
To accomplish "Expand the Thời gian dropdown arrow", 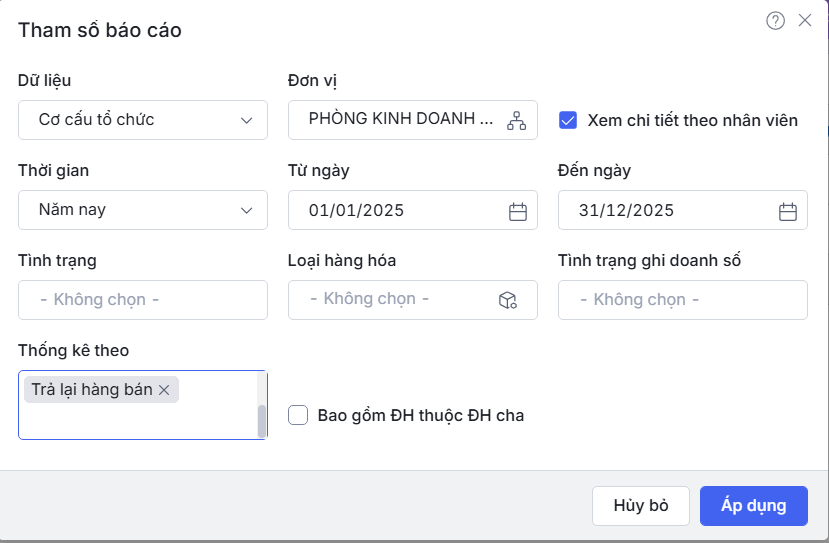I will click(247, 210).
